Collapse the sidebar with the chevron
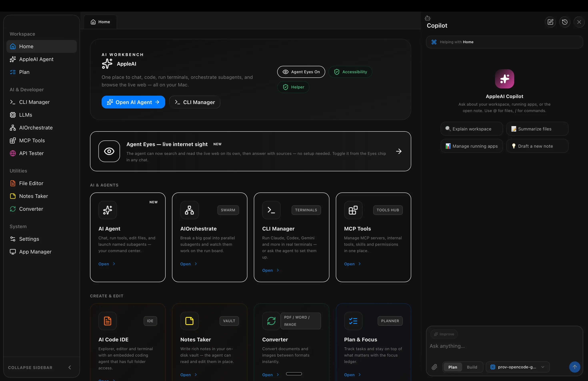 [70, 367]
